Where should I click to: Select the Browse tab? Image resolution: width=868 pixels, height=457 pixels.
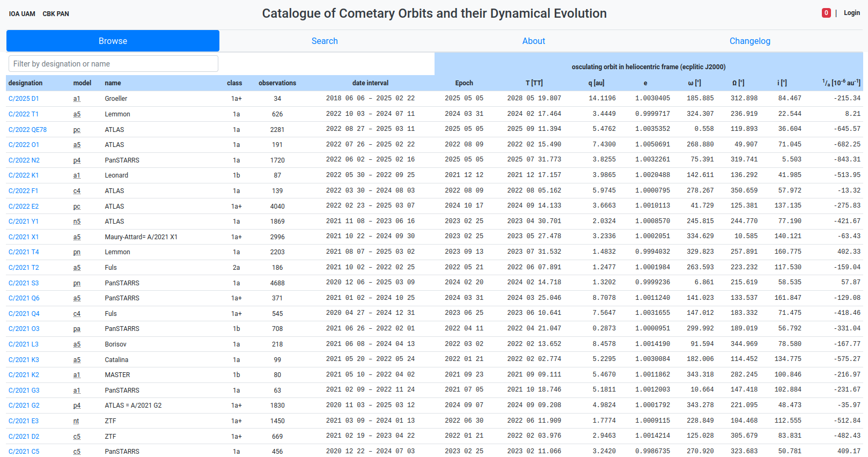(113, 41)
